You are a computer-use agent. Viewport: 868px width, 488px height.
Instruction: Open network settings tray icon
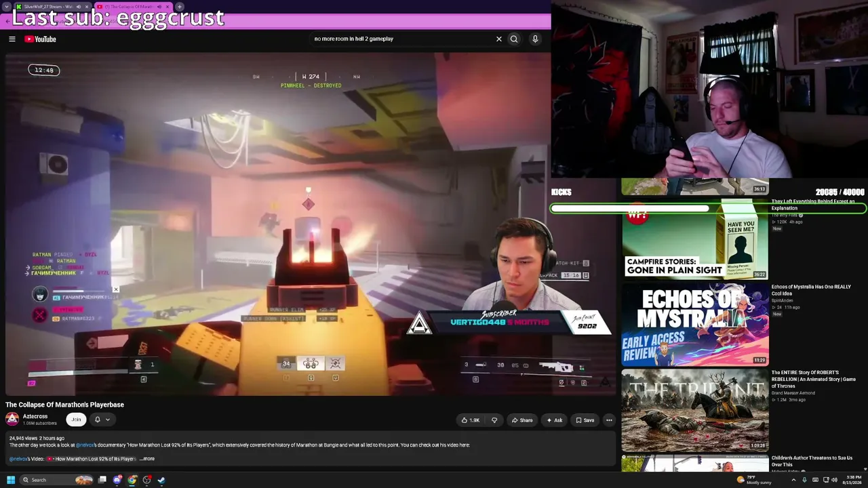[x=825, y=480]
